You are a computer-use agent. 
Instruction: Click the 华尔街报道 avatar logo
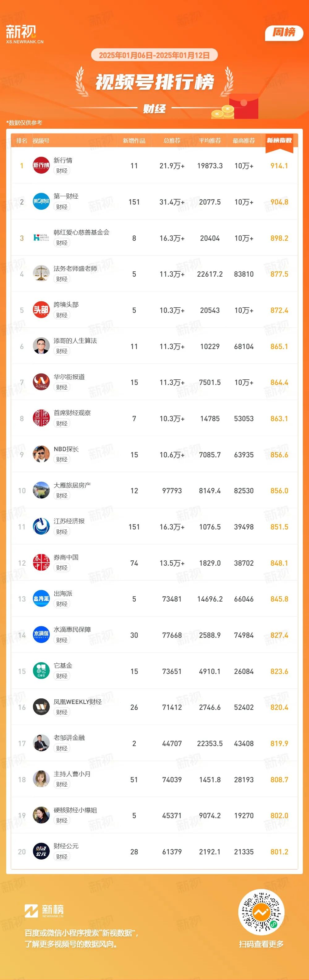point(41,382)
